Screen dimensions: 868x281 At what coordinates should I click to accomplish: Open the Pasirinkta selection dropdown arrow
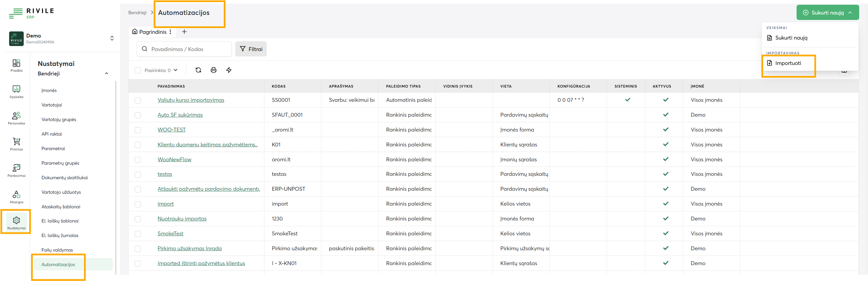pyautogui.click(x=176, y=70)
